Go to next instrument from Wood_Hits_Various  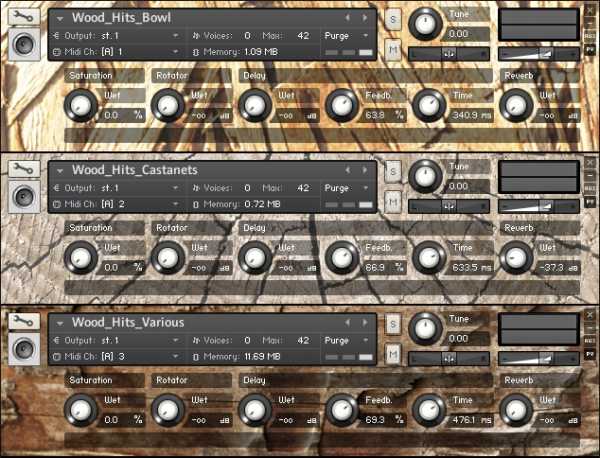(365, 322)
